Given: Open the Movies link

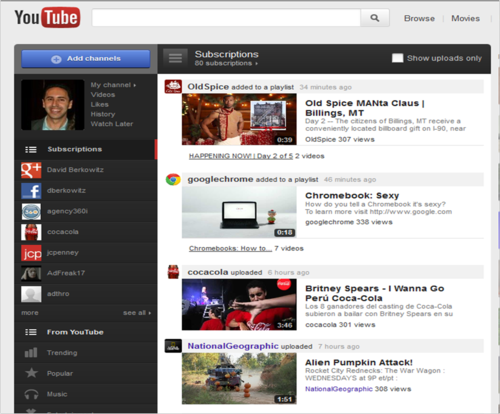Looking at the screenshot, I should pyautogui.click(x=465, y=18).
